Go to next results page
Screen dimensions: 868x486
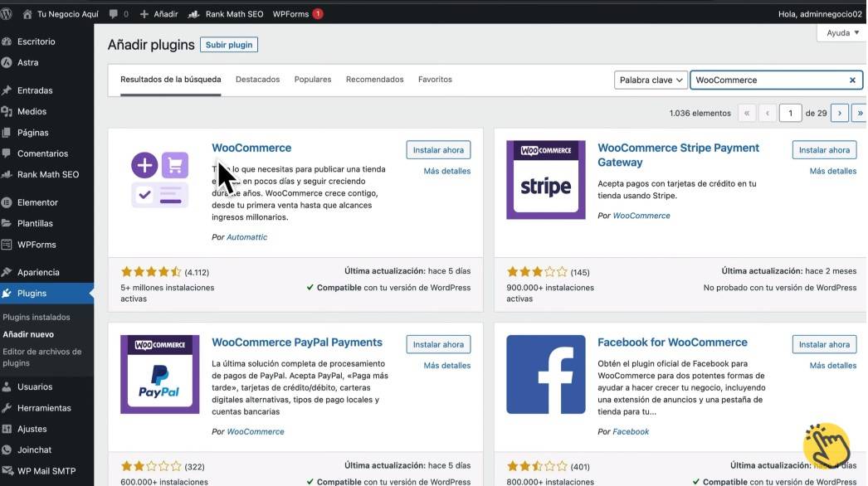840,113
